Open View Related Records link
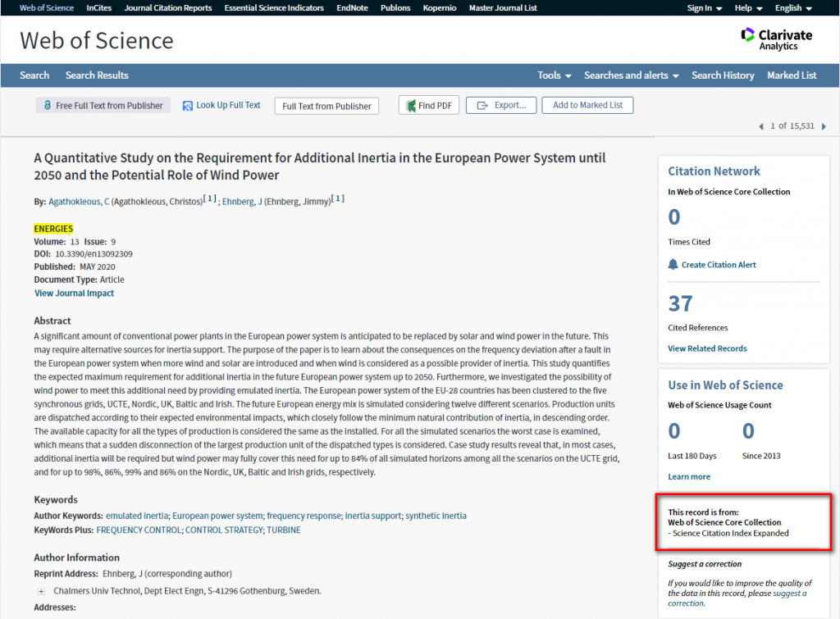This screenshot has height=619, width=840. pos(707,348)
